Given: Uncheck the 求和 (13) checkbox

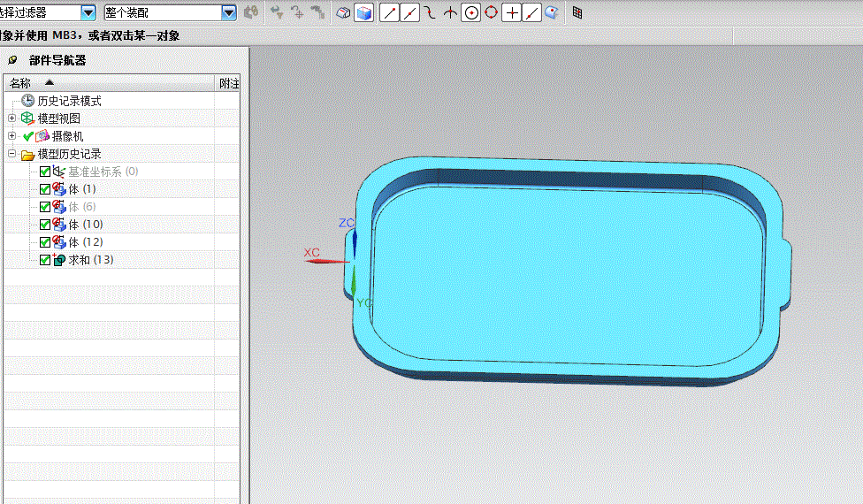Looking at the screenshot, I should [x=45, y=260].
